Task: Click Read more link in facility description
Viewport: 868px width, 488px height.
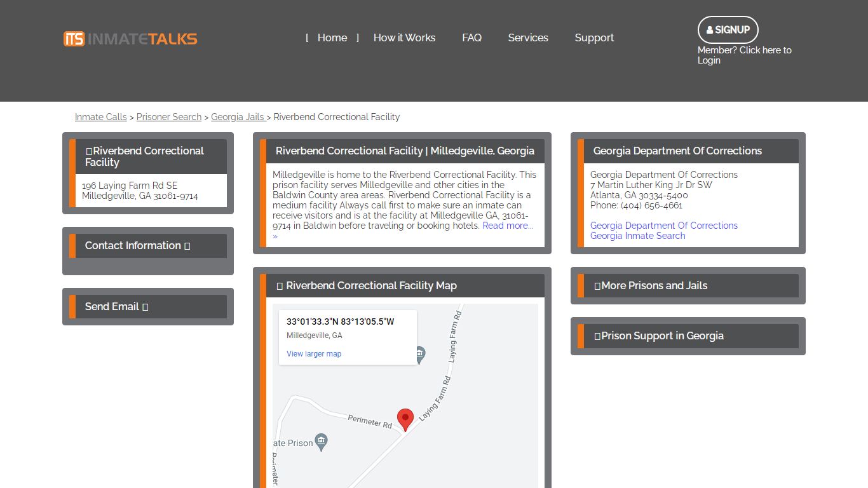Action: [508, 226]
